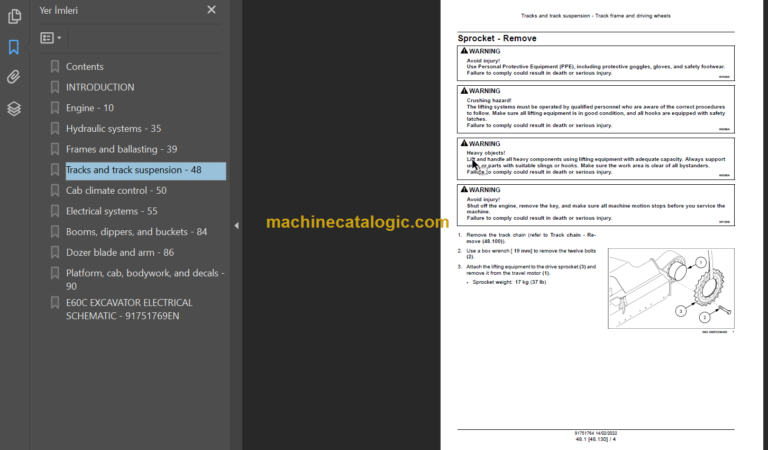
Task: Click bookmark icon beside Hydraulic systems
Action: coord(55,128)
